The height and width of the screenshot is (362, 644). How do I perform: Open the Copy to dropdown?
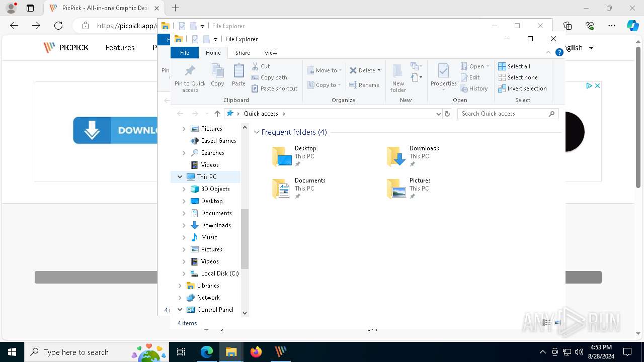(325, 85)
